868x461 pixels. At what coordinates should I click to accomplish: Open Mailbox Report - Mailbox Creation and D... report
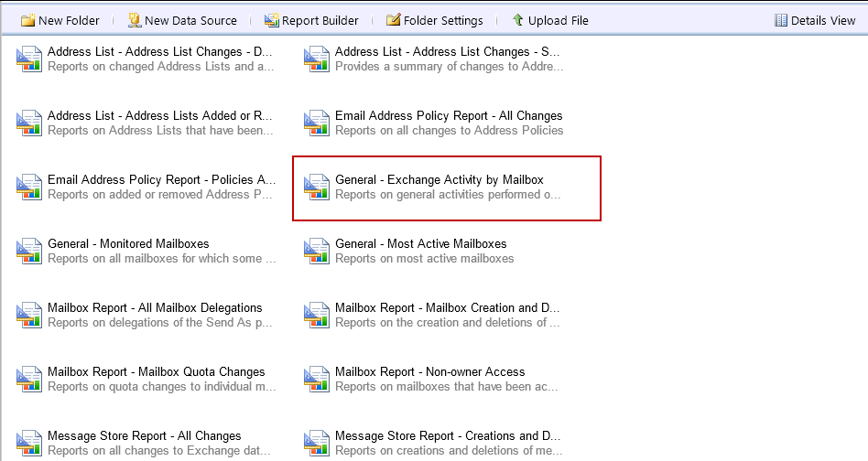pyautogui.click(x=448, y=308)
